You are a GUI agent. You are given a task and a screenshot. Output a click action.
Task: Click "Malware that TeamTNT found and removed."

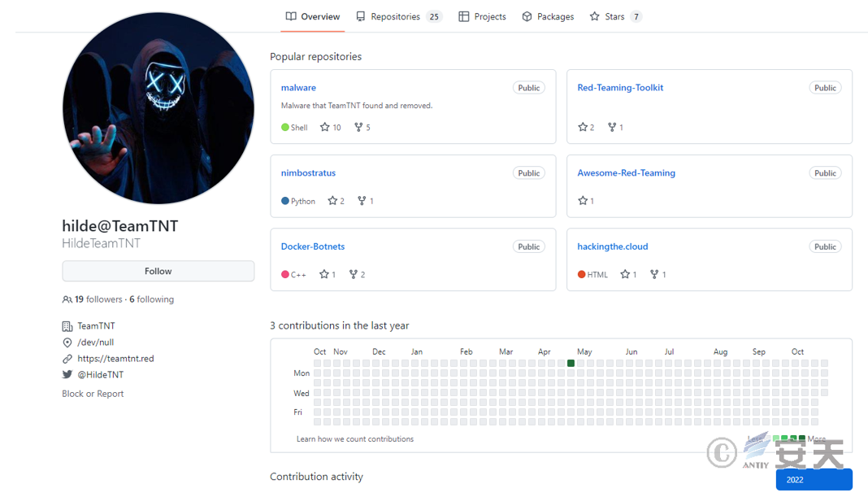pos(357,105)
